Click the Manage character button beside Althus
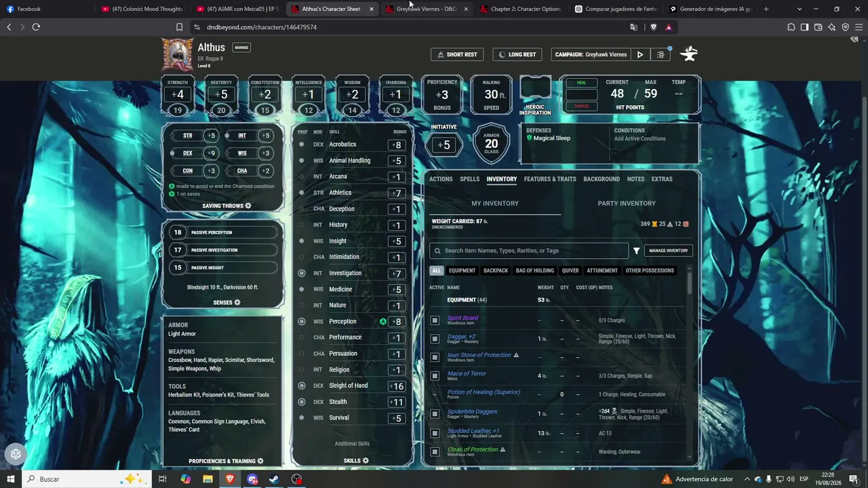Screen dimensions: 868x488 pos(241,47)
